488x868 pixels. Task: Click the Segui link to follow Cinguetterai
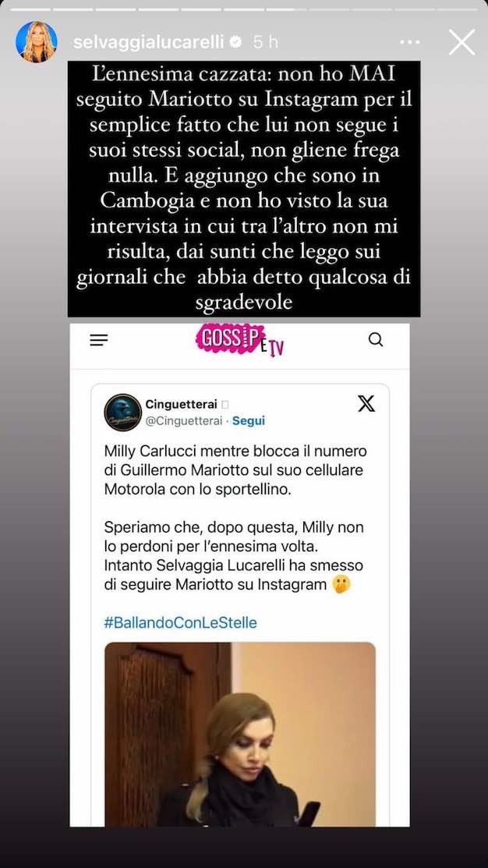pos(249,420)
